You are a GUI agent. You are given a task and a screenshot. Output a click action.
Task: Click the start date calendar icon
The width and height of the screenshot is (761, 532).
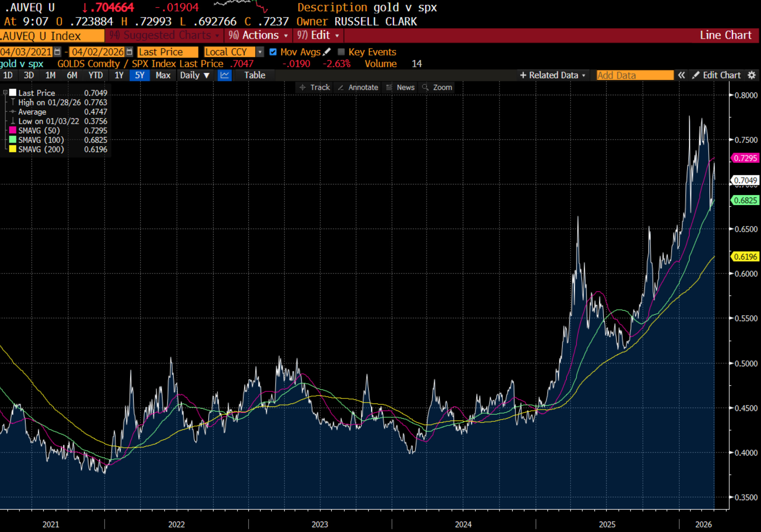click(x=58, y=52)
